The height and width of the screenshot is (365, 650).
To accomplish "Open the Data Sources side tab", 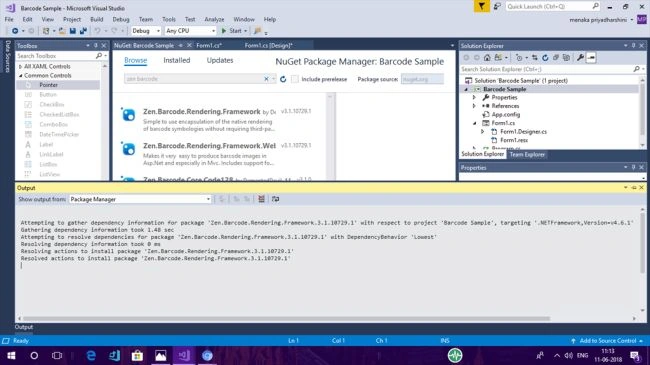I will click(x=7, y=57).
